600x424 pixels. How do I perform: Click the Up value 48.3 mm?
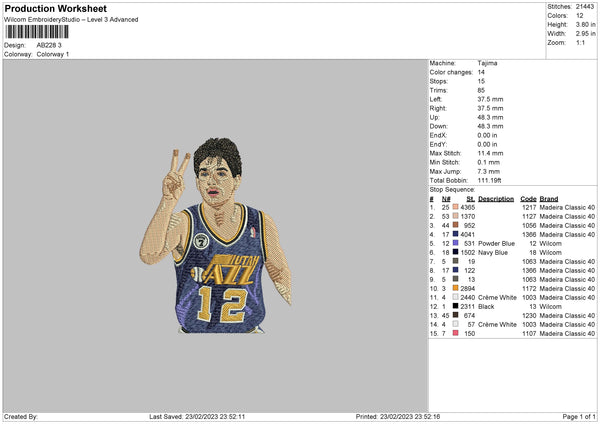pos(490,117)
